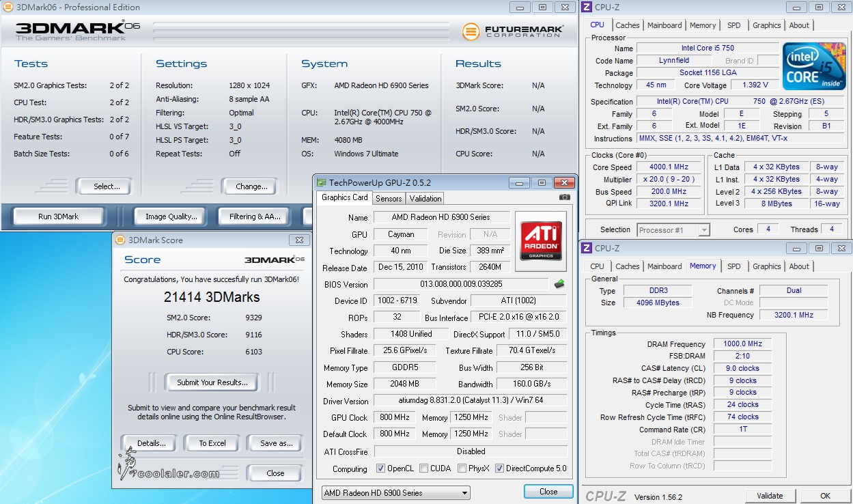Open Caches tab in upper CPU-Z window

pyautogui.click(x=628, y=25)
